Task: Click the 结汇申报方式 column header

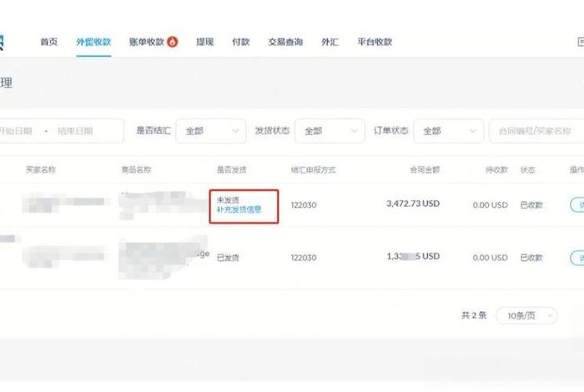Action: [313, 170]
